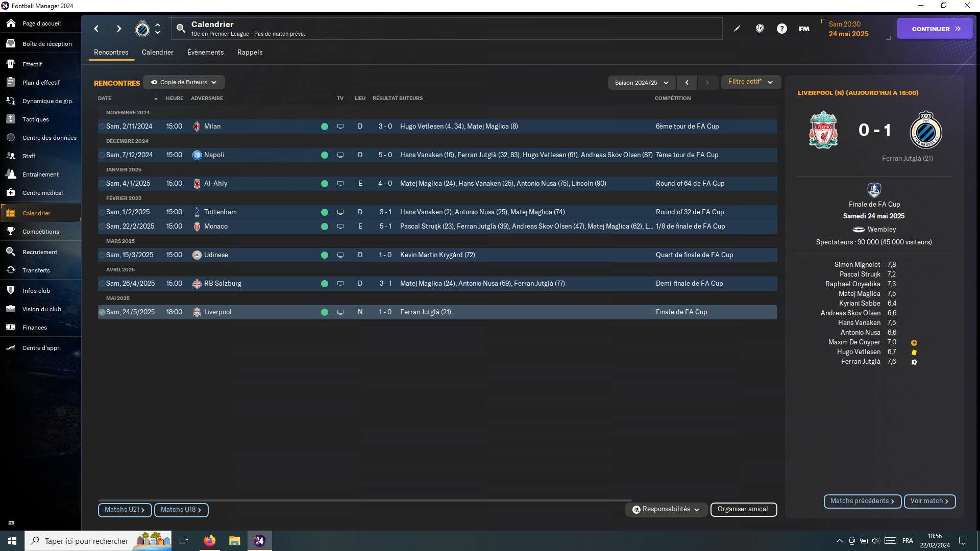Open the help question mark icon
The width and height of the screenshot is (980, 551).
pos(781,29)
